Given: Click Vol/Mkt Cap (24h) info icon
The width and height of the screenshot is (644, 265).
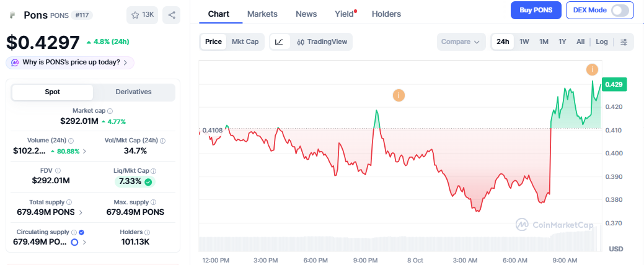Looking at the screenshot, I should point(162,141).
